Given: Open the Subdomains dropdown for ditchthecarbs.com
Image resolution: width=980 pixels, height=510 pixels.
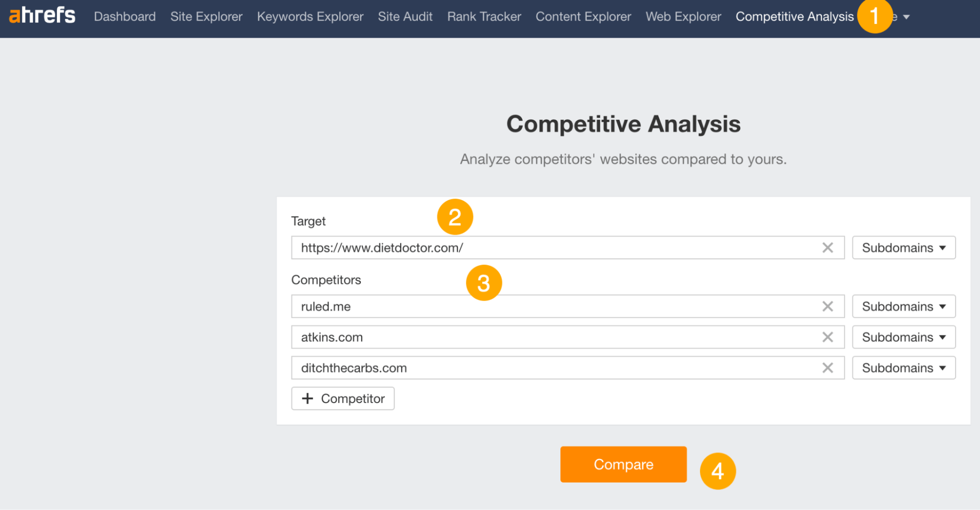Looking at the screenshot, I should click(904, 368).
